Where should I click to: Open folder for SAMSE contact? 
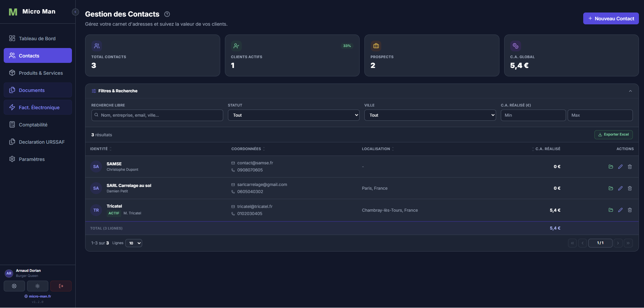point(611,167)
